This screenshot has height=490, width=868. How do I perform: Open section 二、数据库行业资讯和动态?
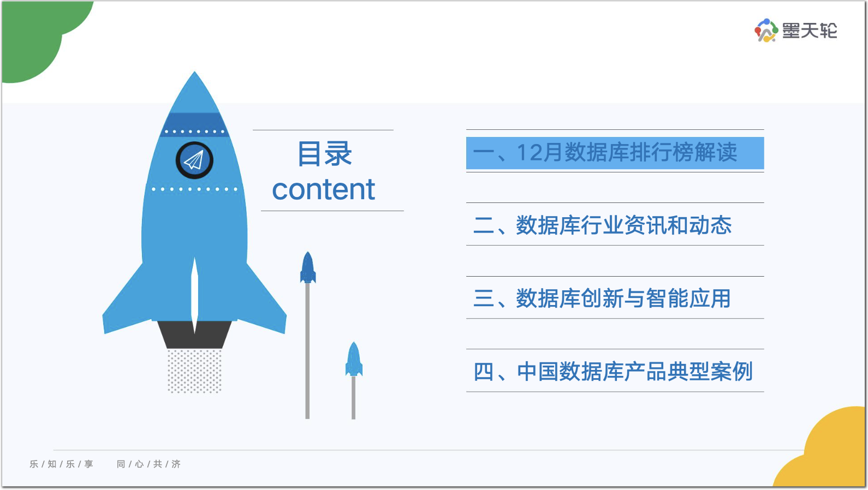coord(602,225)
